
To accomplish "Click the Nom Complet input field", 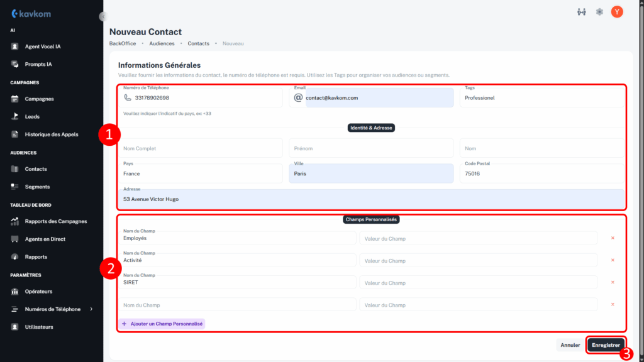I will pyautogui.click(x=203, y=148).
